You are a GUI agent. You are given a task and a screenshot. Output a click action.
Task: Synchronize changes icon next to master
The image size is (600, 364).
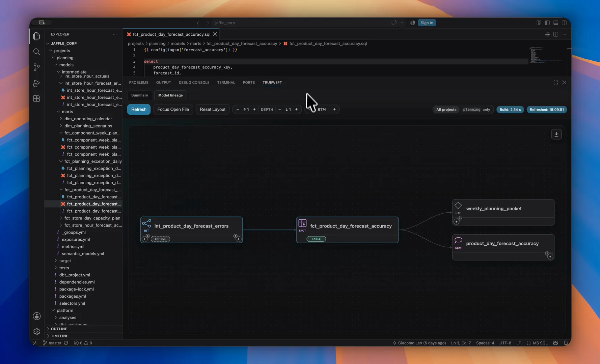coord(66,343)
